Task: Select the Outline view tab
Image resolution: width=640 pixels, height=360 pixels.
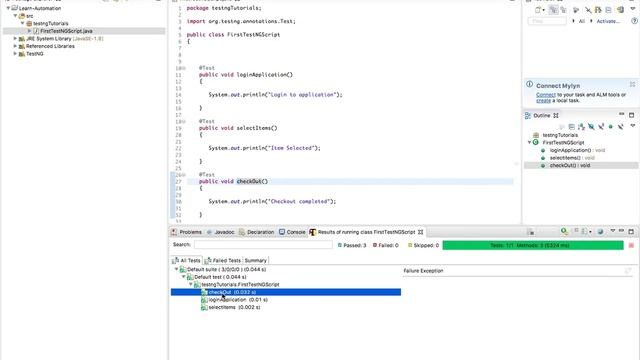Action: (542, 116)
